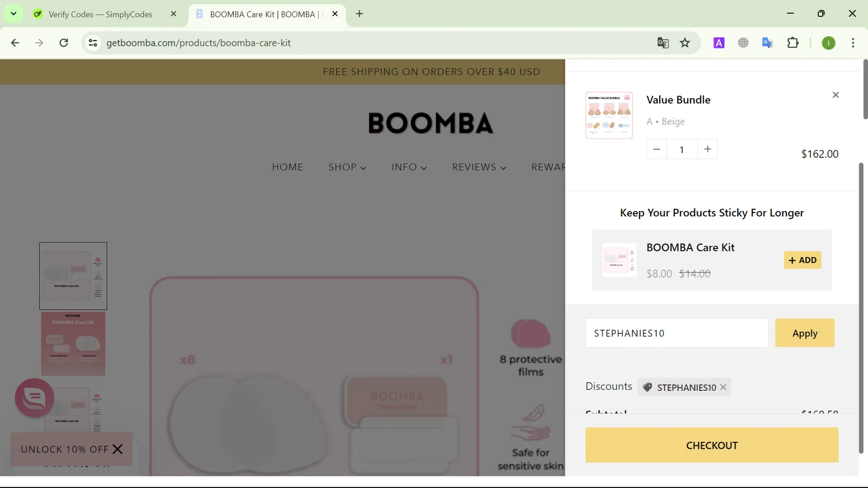This screenshot has height=488, width=868.
Task: Open the purple A extension
Action: click(719, 43)
